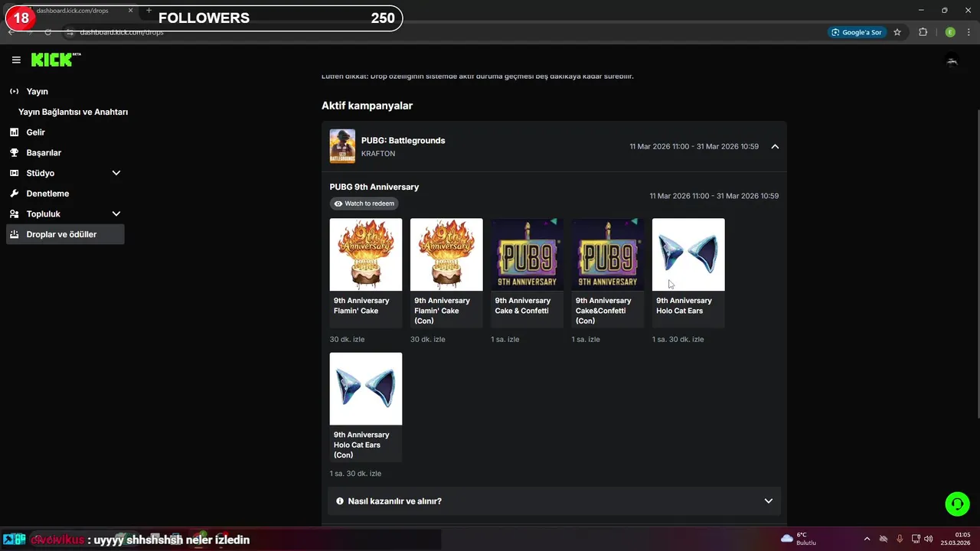Expand the Topluluk chevron
Image resolution: width=980 pixels, height=551 pixels.
[x=116, y=214]
